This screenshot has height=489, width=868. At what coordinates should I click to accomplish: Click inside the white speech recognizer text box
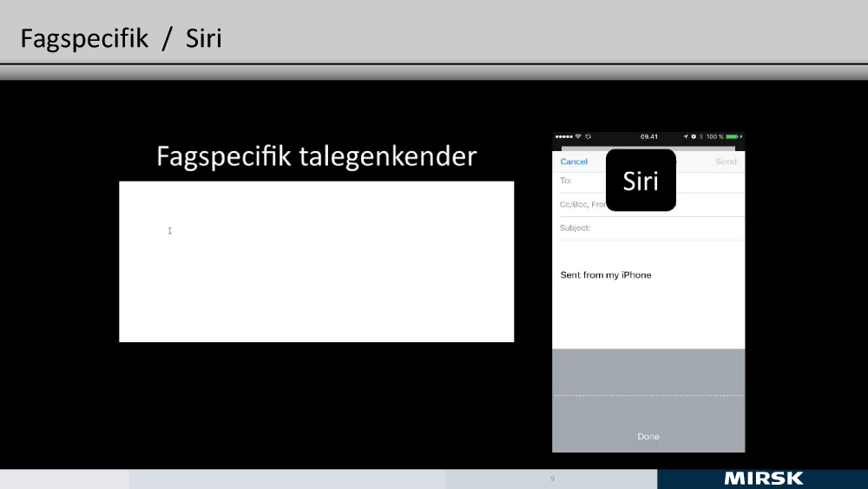[316, 261]
